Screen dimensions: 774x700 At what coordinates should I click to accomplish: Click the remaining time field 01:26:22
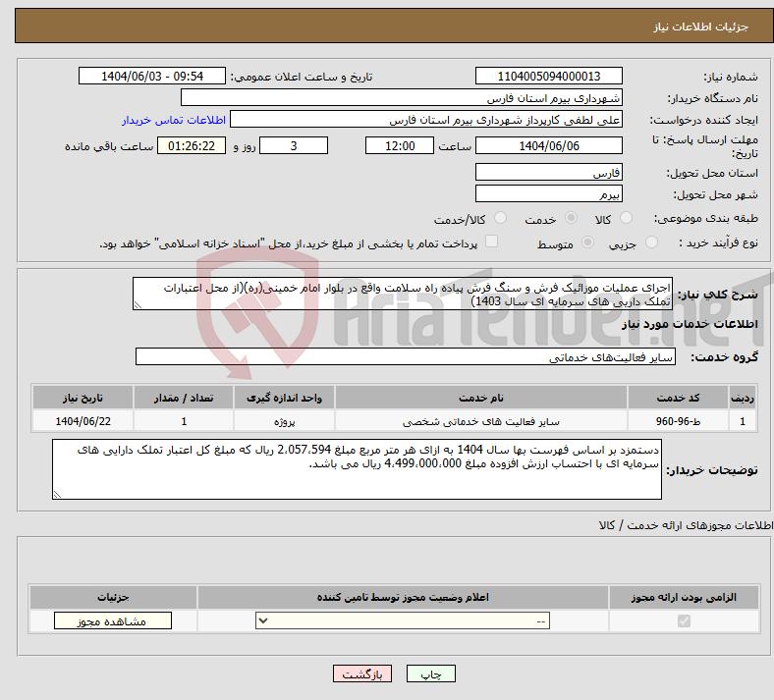[x=192, y=145]
